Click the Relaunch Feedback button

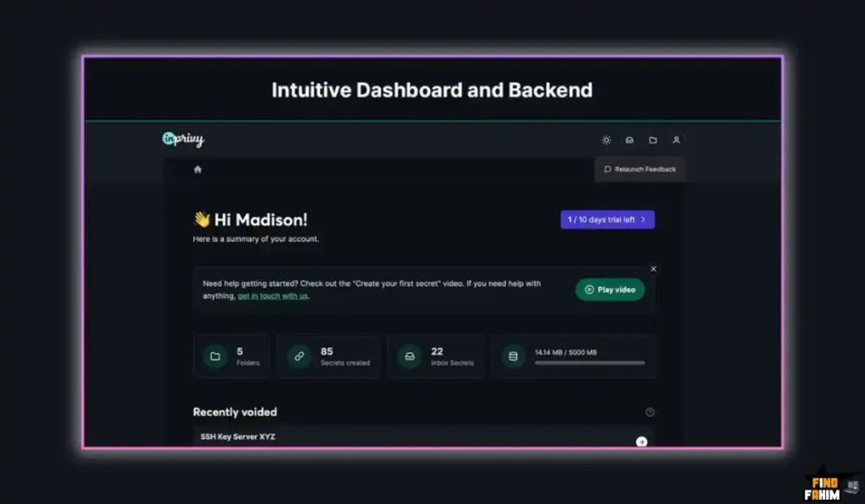pos(639,170)
